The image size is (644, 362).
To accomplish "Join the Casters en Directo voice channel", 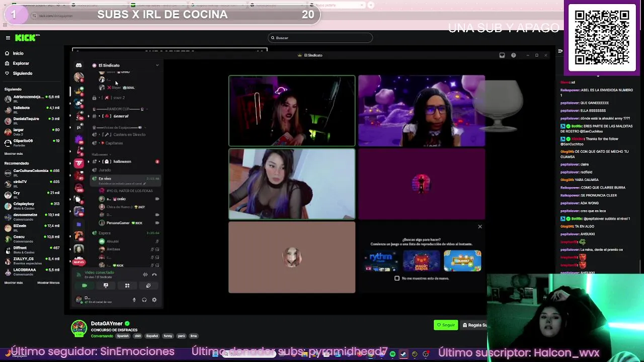I will pyautogui.click(x=125, y=134).
